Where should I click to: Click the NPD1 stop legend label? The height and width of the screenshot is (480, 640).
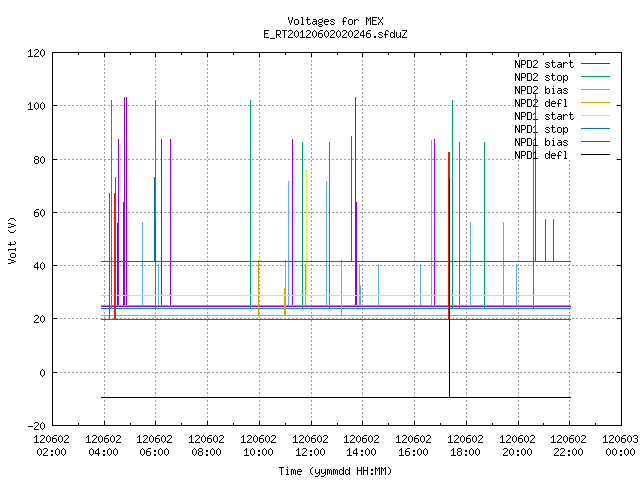point(541,129)
